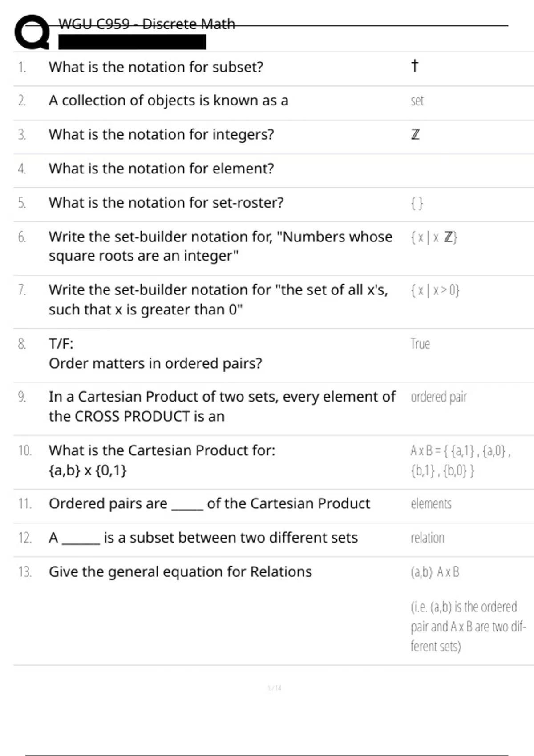Click the Quizlet Q logo icon
This screenshot has height=756, width=534.
[x=32, y=32]
